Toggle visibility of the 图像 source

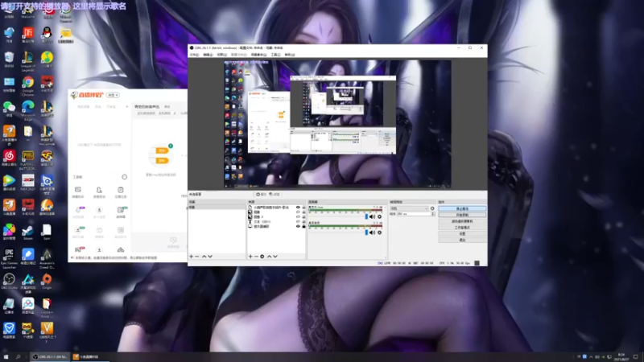pos(298,212)
